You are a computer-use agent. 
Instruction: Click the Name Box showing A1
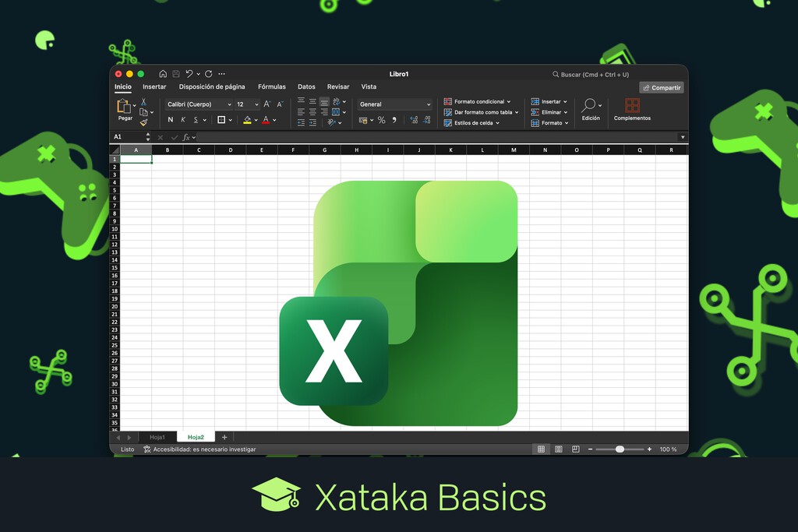(129, 136)
